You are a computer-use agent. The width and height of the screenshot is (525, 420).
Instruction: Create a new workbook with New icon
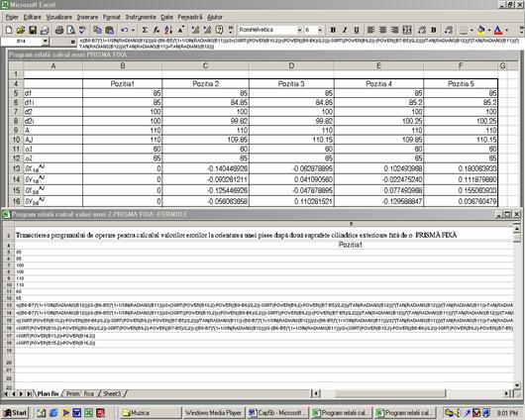tap(9, 30)
